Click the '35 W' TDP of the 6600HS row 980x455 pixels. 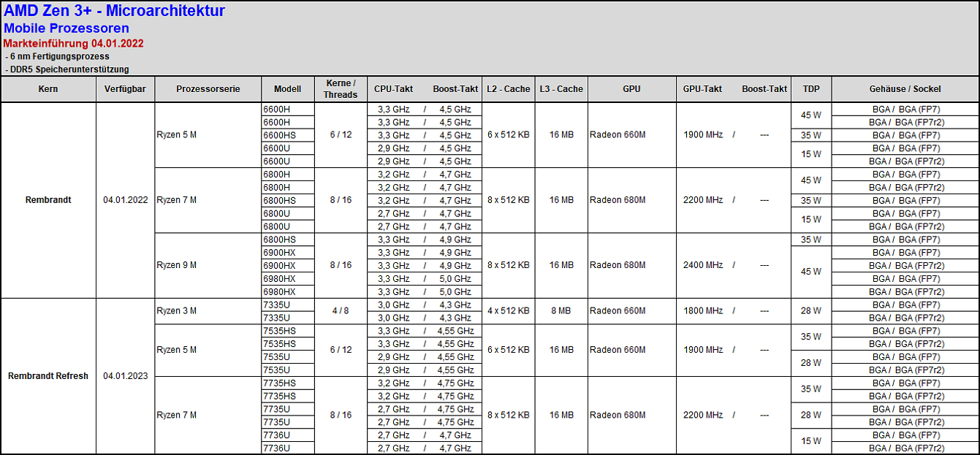tap(811, 135)
